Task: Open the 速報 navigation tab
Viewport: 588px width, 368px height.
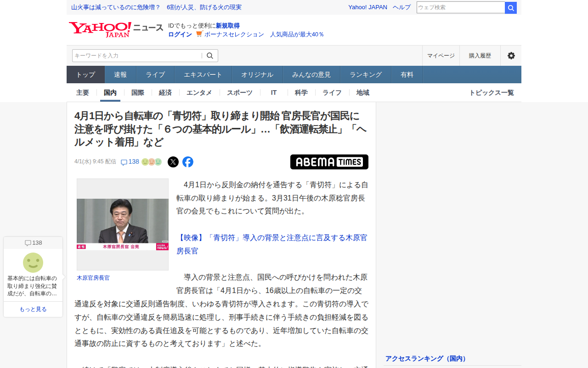Action: (x=120, y=75)
